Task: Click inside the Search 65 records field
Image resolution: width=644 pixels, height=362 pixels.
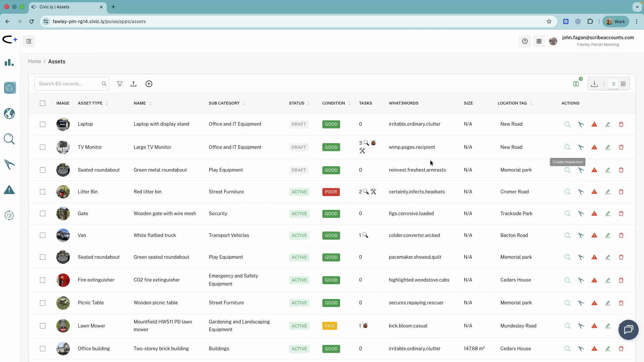Action: click(x=67, y=83)
